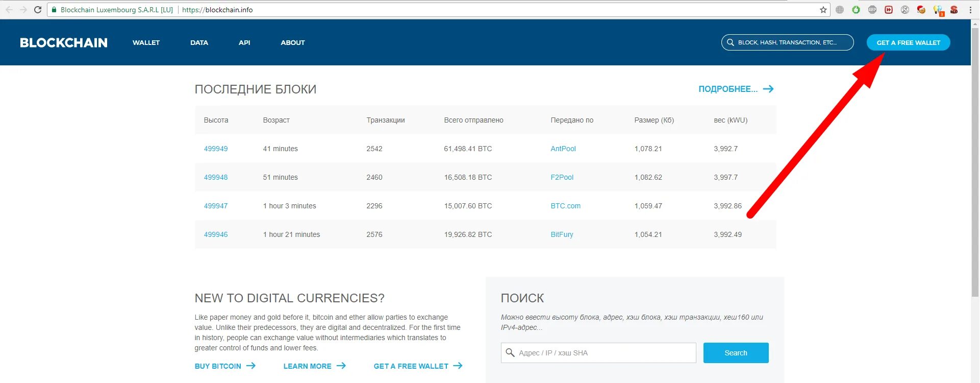
Task: Open the grey circular S extension
Action: [905, 10]
